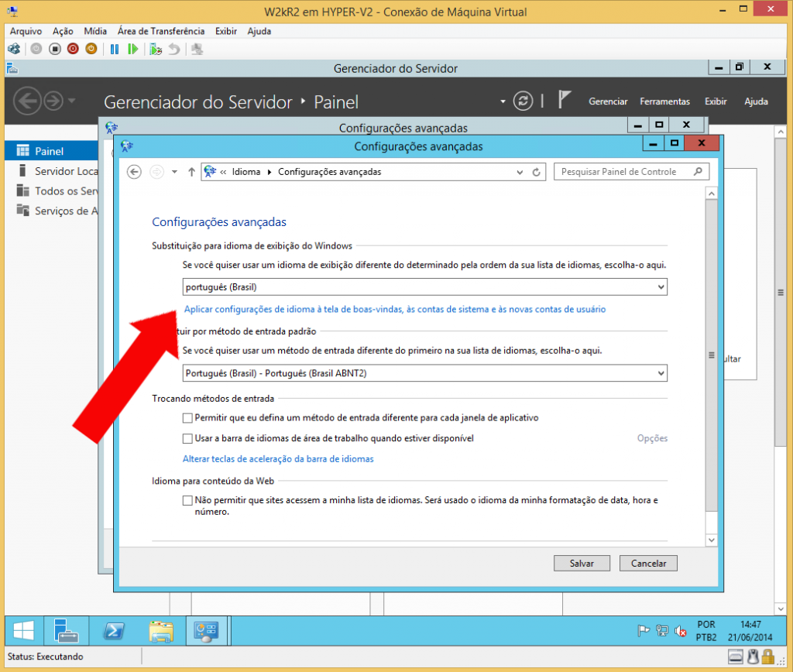
Task: Click the Salvar button
Action: click(x=582, y=564)
